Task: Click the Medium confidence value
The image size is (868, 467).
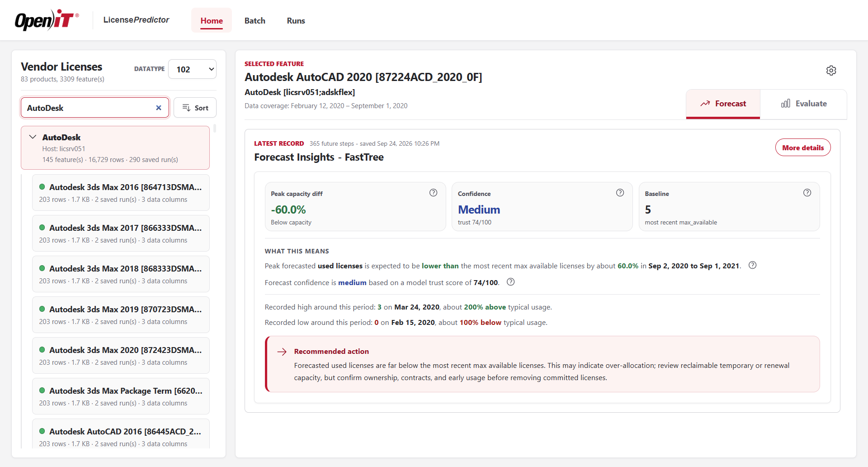Action: click(479, 210)
